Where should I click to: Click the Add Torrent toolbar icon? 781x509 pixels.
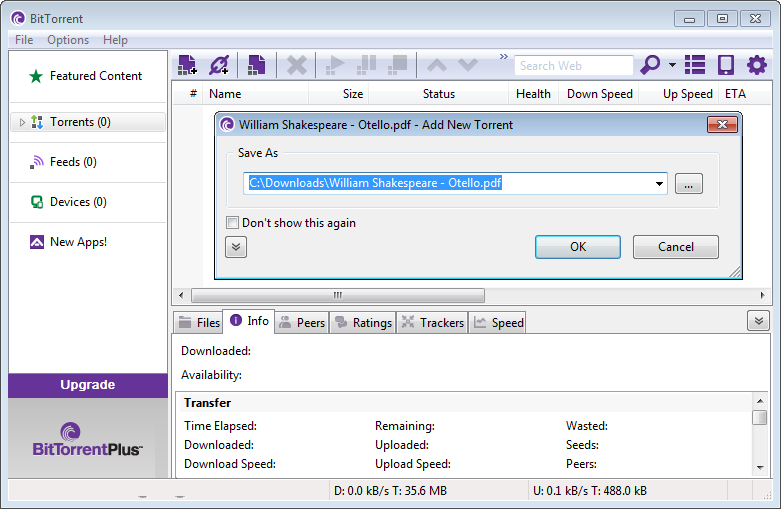(187, 65)
